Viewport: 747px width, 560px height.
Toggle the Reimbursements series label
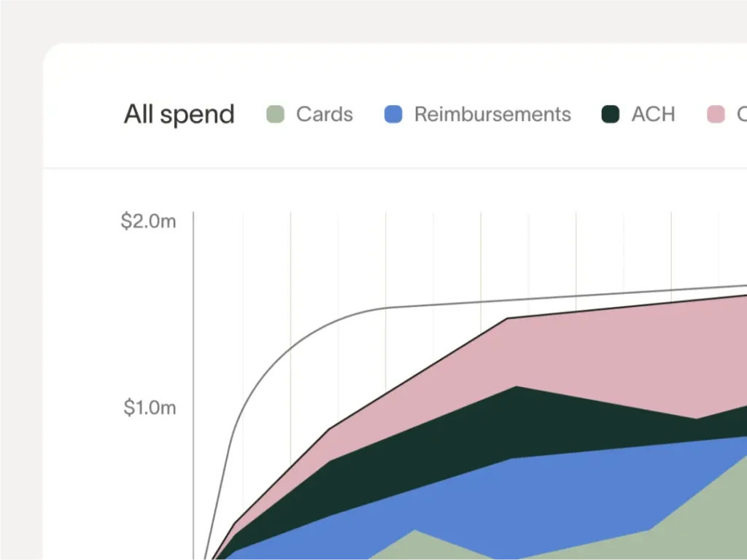tap(492, 114)
